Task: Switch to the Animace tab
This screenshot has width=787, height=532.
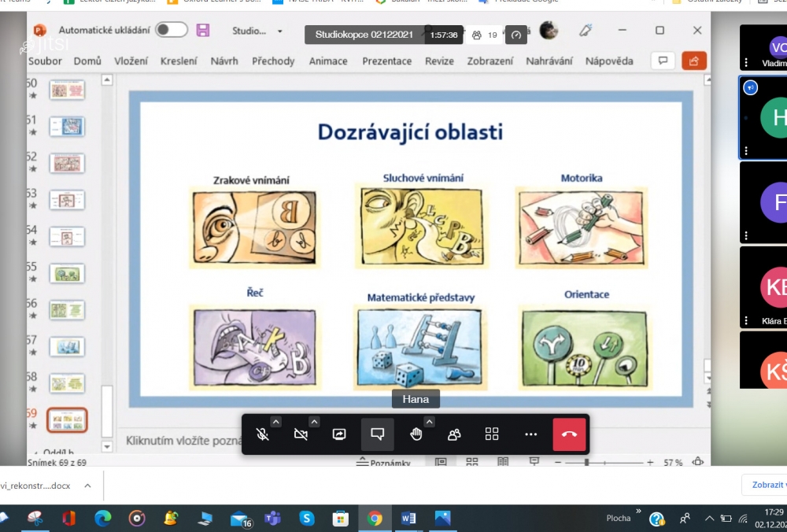Action: point(328,61)
